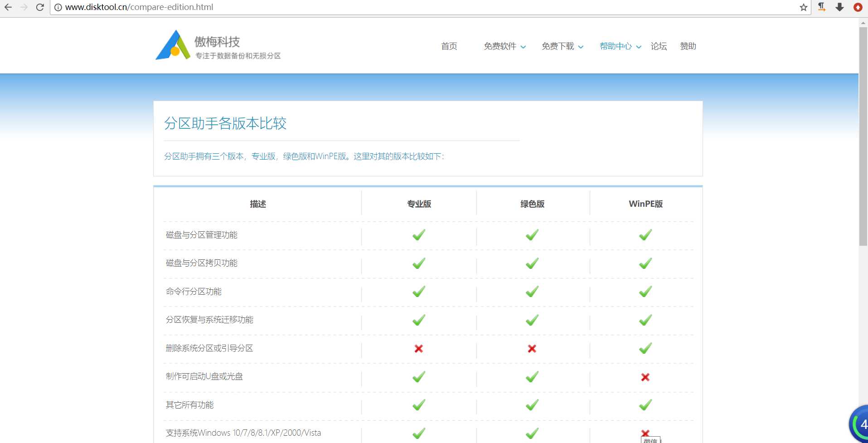Click the WinPE版 column header

pos(645,204)
